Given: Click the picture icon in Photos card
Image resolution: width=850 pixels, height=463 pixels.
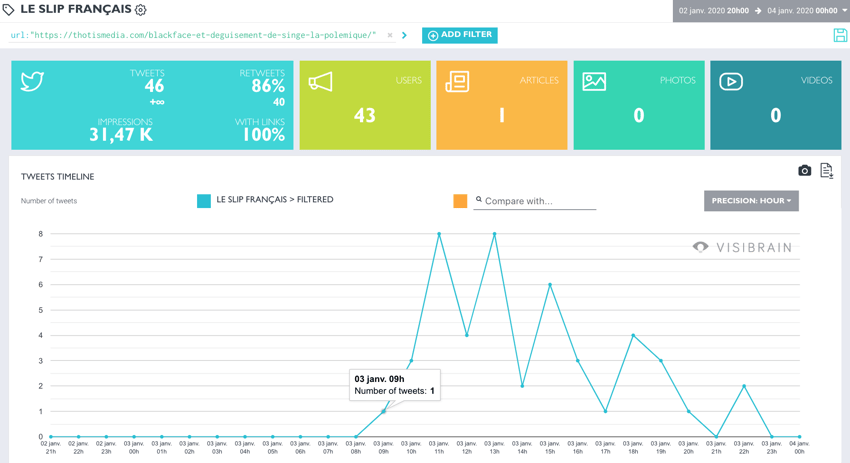Looking at the screenshot, I should 594,81.
